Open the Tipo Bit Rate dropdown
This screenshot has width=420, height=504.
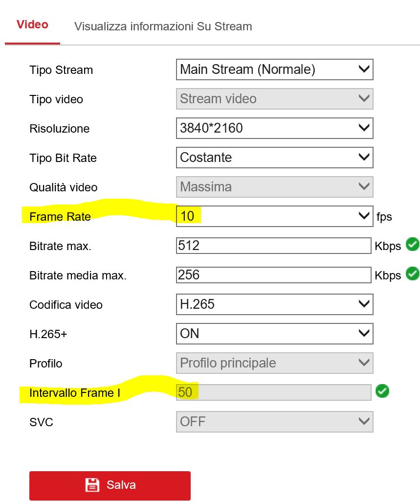pos(274,158)
